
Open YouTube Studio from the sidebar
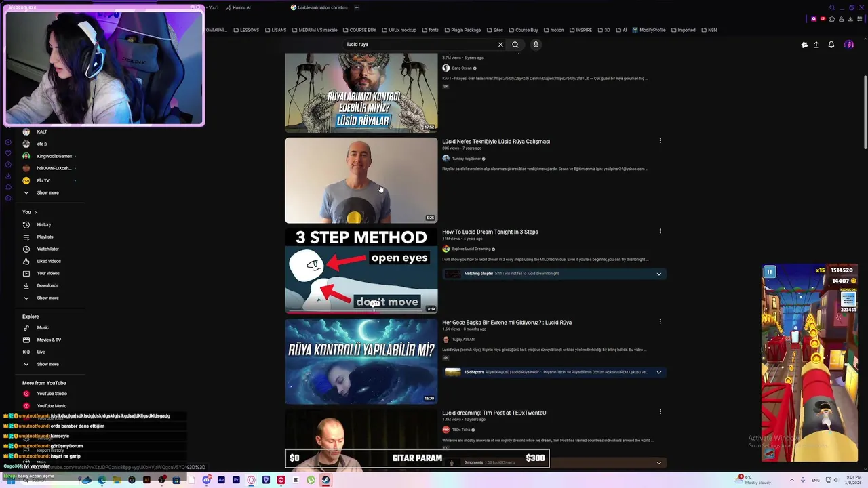[52, 394]
